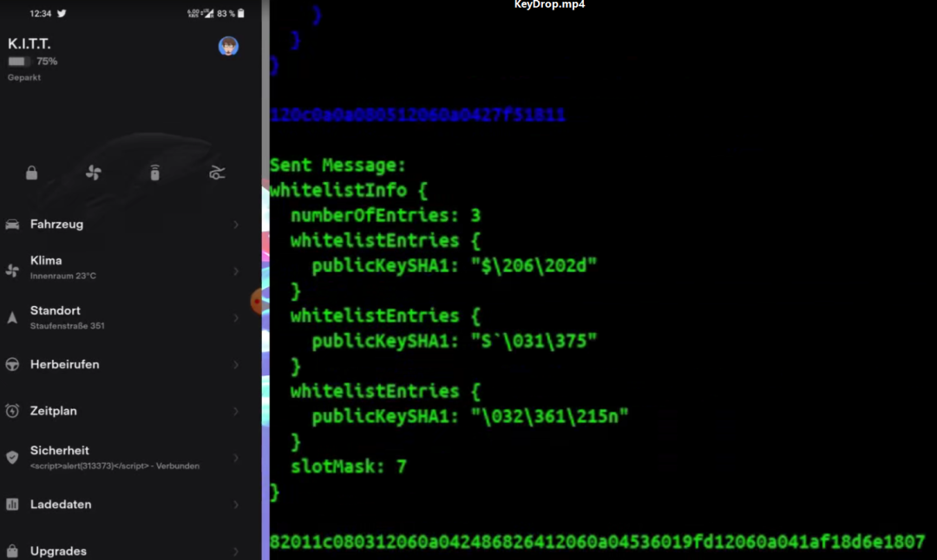
Task: Click the Innenraum 23°C subtitle
Action: (x=62, y=276)
